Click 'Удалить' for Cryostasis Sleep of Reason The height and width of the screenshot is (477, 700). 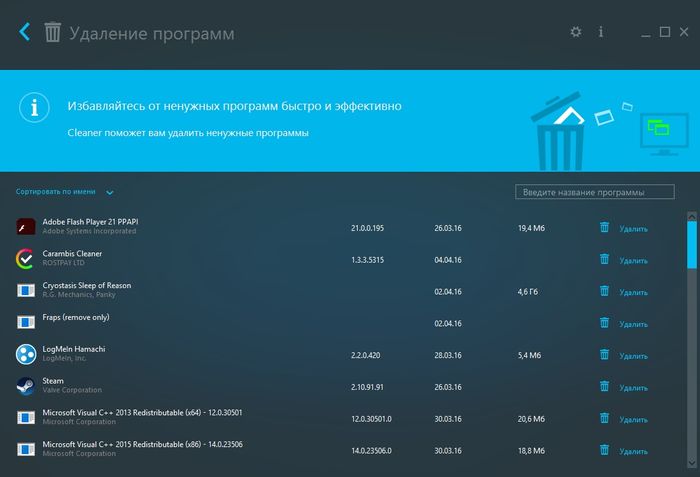pyautogui.click(x=633, y=293)
